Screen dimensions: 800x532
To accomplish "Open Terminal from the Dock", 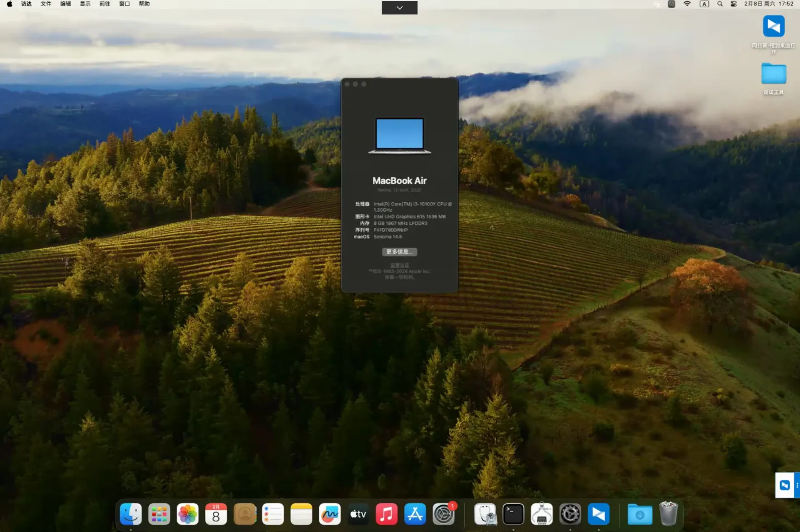I will pos(513,514).
